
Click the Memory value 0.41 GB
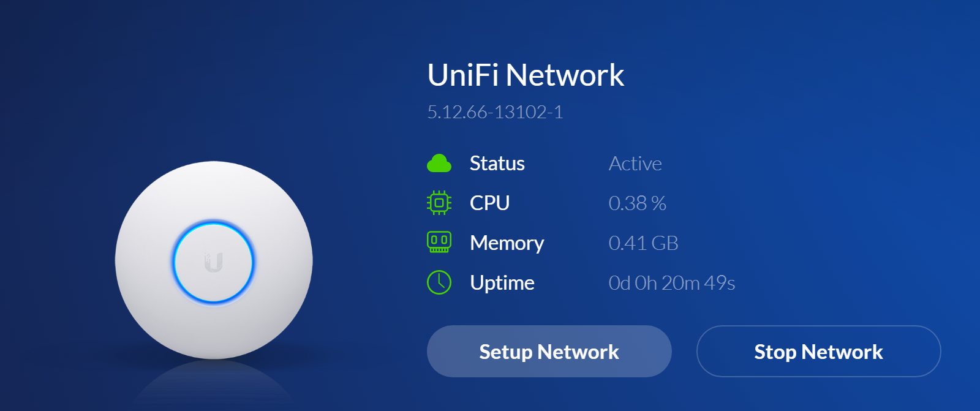coord(644,243)
